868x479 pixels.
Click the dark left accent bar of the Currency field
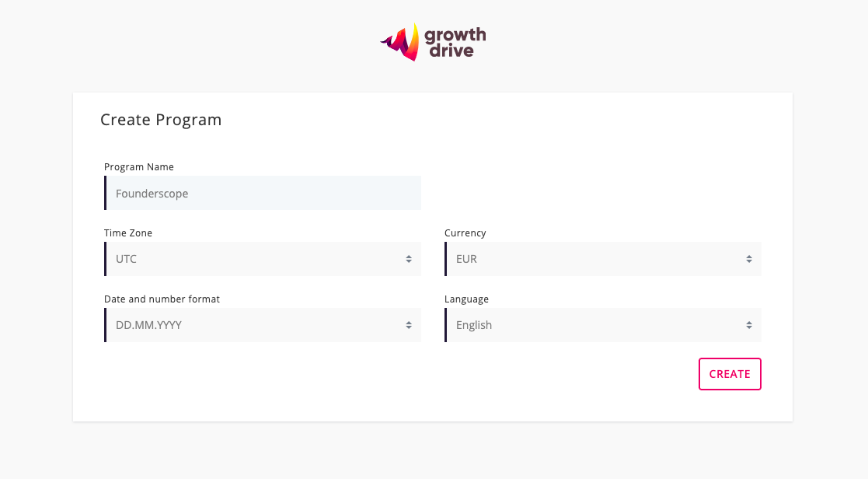click(446, 259)
